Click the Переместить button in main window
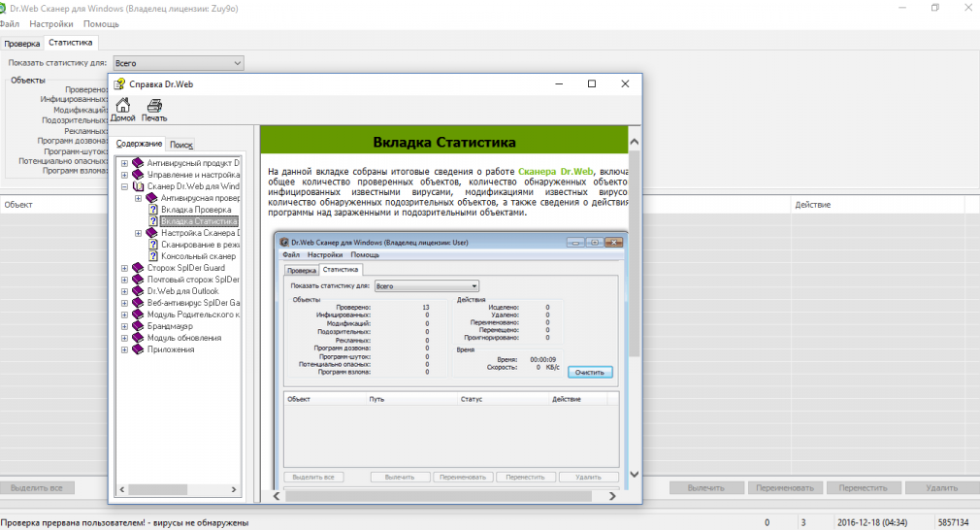980x530 pixels. [x=864, y=487]
